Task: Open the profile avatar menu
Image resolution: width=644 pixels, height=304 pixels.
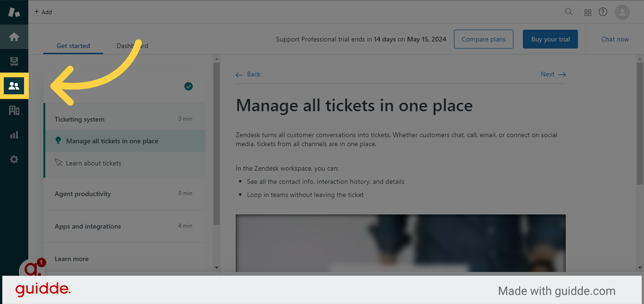Action: point(621,12)
